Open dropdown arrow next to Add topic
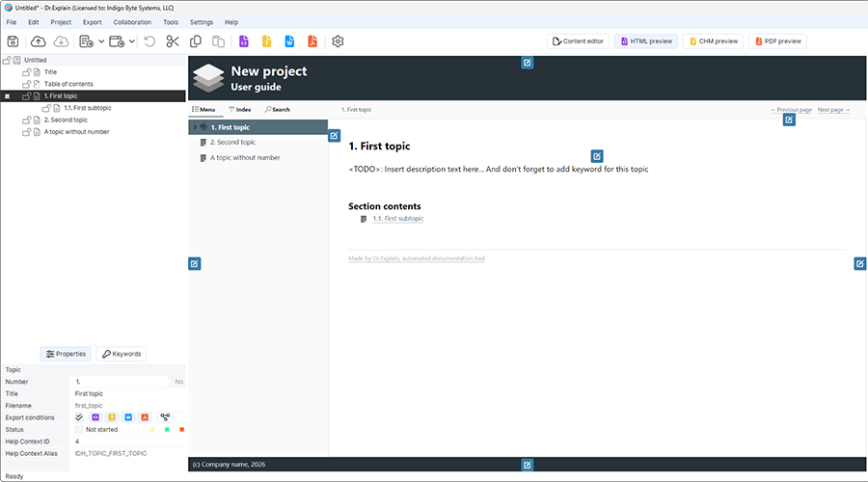The width and height of the screenshot is (868, 482). pyautogui.click(x=101, y=41)
